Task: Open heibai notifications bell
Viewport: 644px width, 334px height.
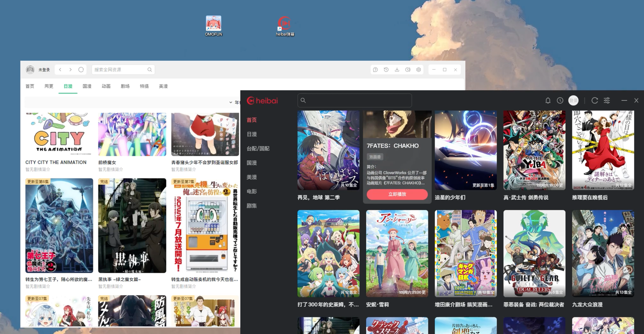Action: pos(548,101)
